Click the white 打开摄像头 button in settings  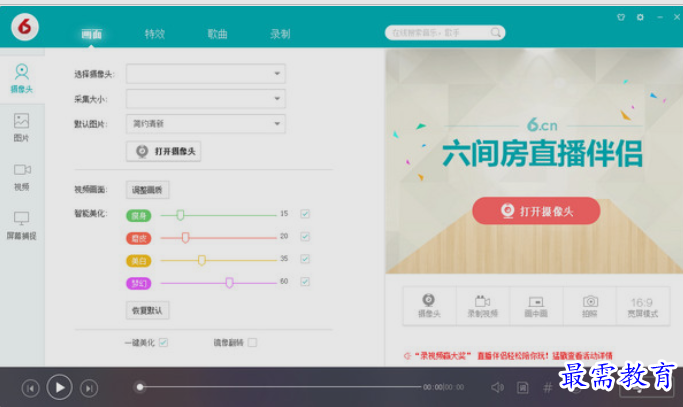pos(163,151)
